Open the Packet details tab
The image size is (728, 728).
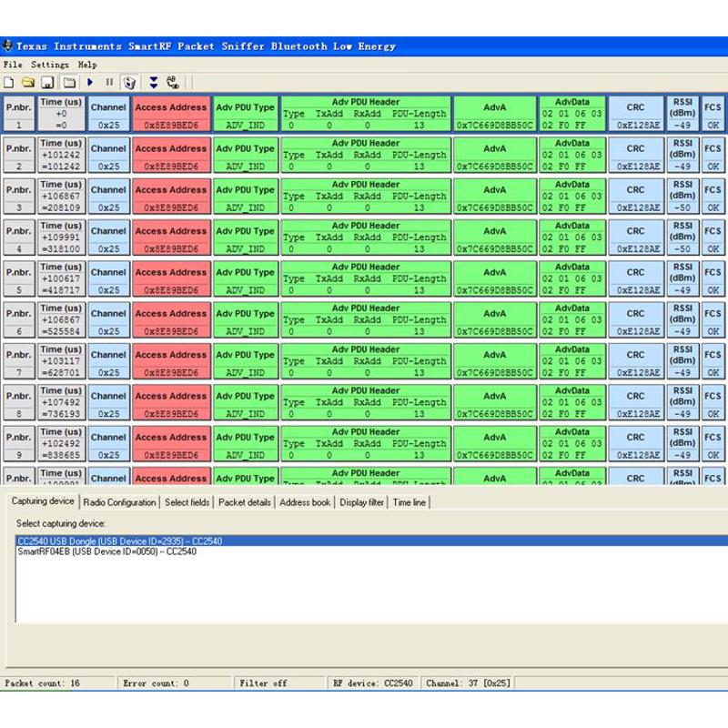pos(244,502)
